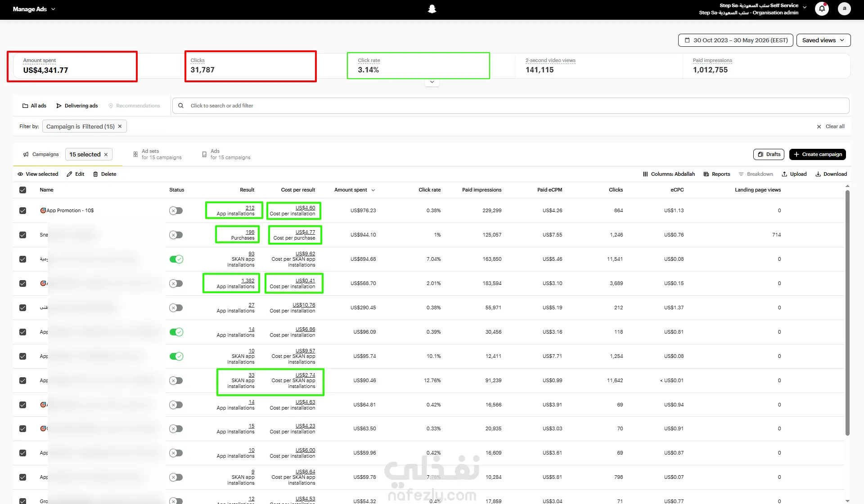This screenshot has width=864, height=504.
Task: Open the Ad sets for 15 campaigns tab
Action: 157,154
